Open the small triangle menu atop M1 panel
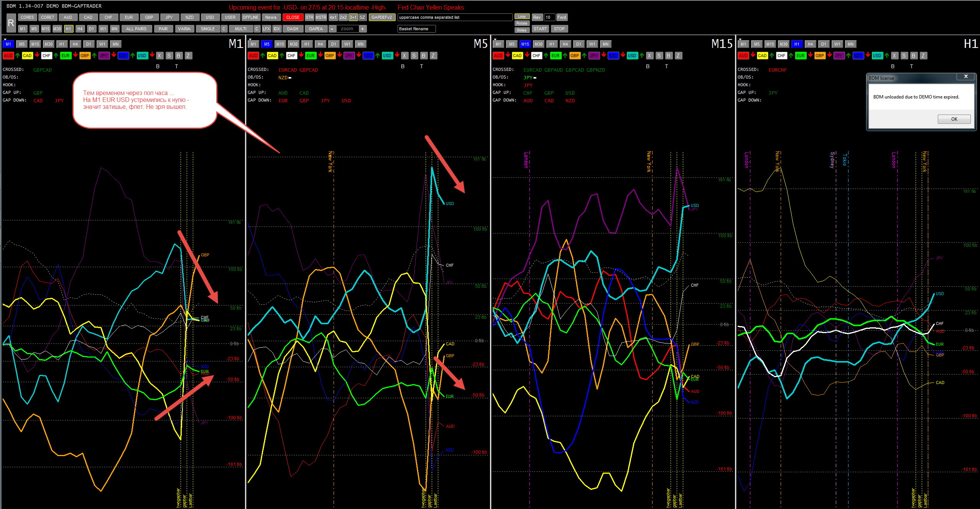 5,39
